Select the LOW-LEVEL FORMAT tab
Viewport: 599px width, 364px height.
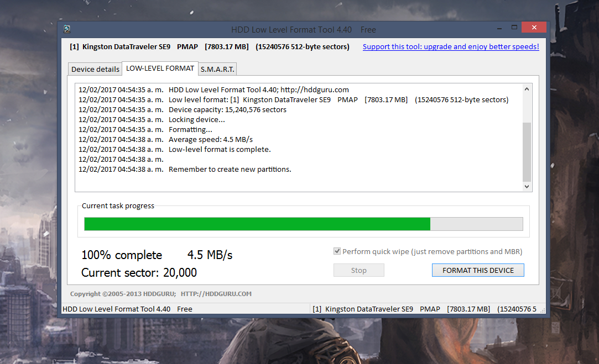[160, 68]
